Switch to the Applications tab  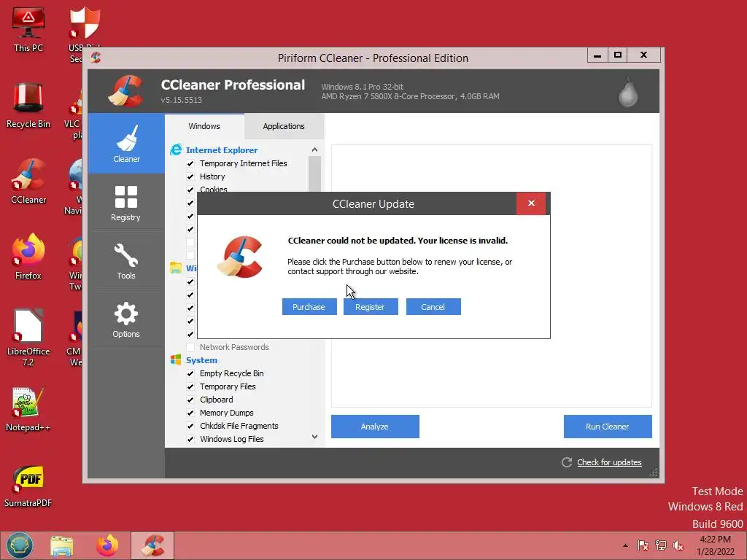pos(284,126)
